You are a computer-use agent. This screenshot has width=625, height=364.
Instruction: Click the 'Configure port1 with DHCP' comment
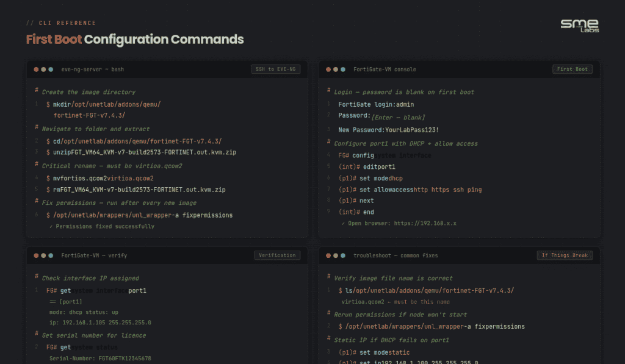click(406, 143)
